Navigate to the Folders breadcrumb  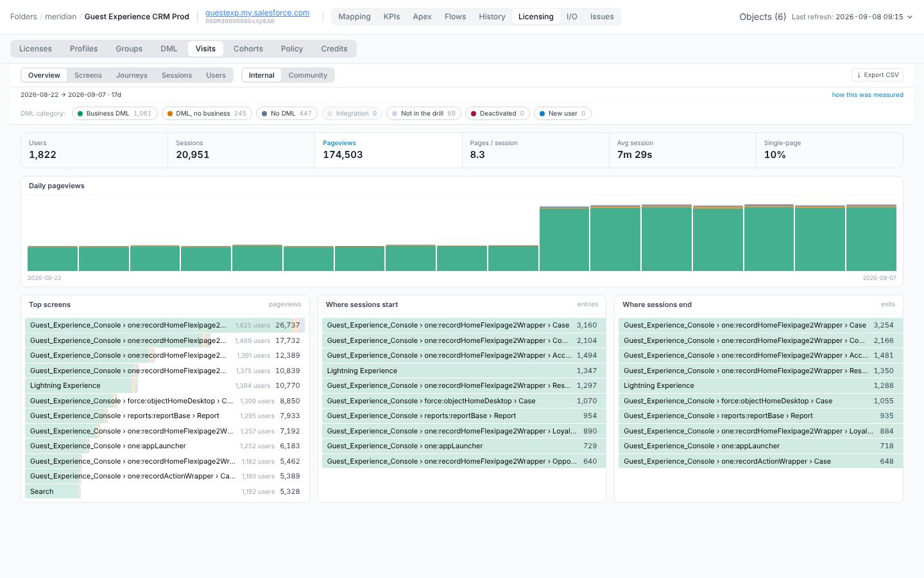point(24,17)
